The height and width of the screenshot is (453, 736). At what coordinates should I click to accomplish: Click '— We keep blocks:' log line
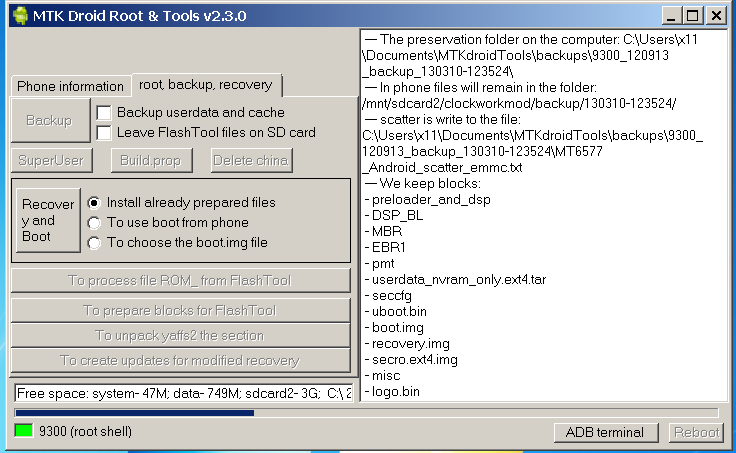[x=423, y=184]
